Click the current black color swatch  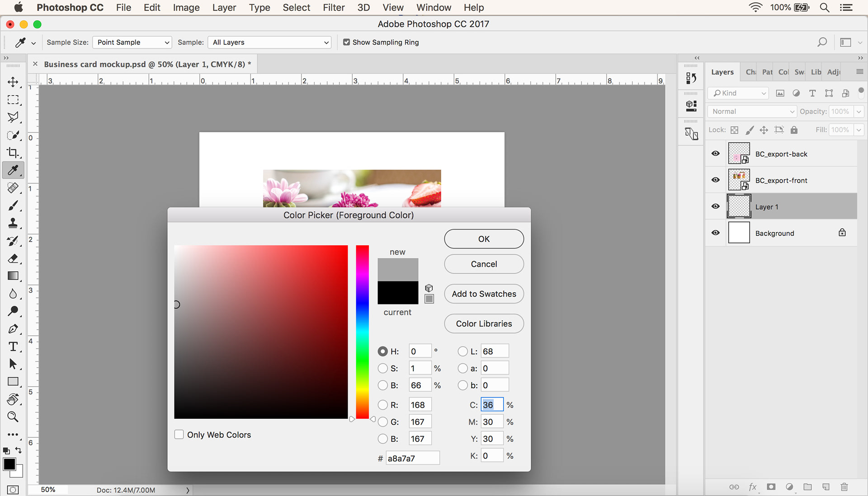(398, 293)
